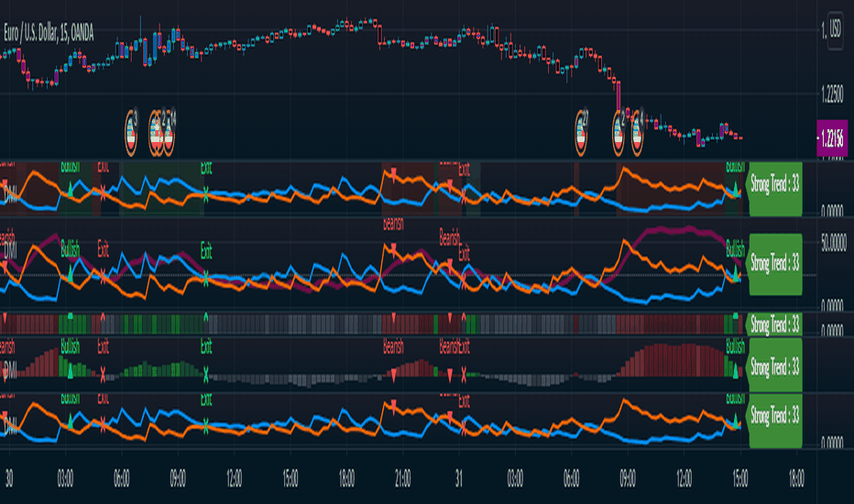The width and height of the screenshot is (854, 504).
Task: Click the DMI label in the histogram pane
Action: (10, 370)
